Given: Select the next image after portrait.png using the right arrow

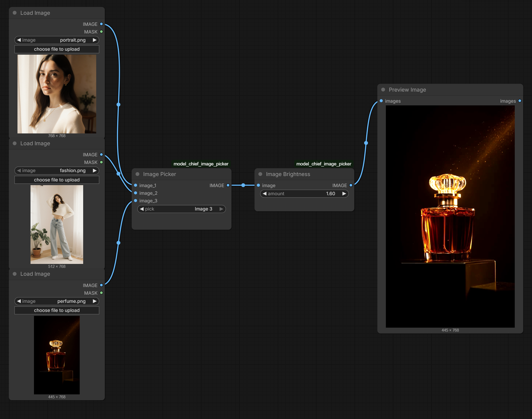Looking at the screenshot, I should 95,40.
